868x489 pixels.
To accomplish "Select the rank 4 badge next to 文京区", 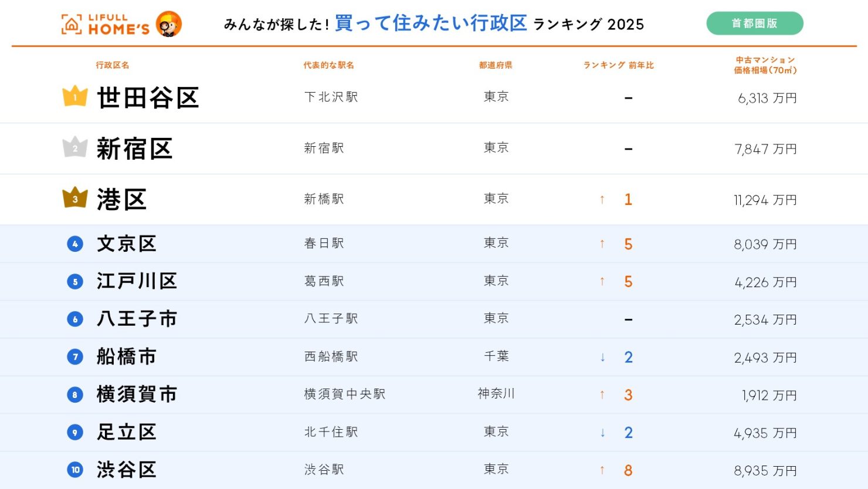I will point(74,243).
